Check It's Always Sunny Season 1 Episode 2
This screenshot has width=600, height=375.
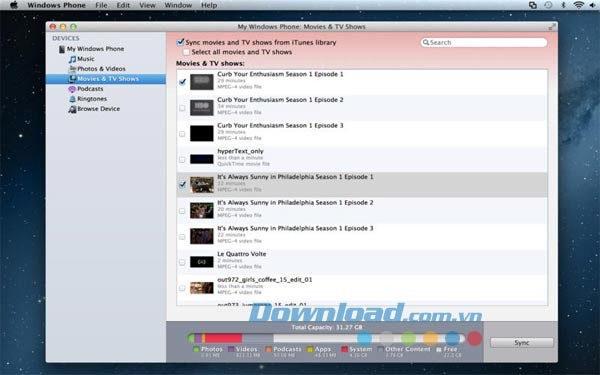[182, 211]
